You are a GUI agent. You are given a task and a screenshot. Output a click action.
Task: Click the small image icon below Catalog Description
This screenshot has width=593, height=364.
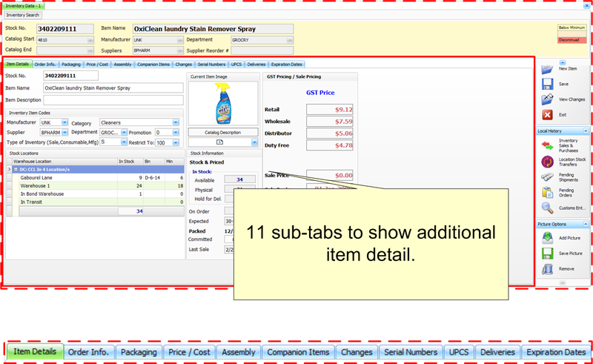(x=219, y=142)
